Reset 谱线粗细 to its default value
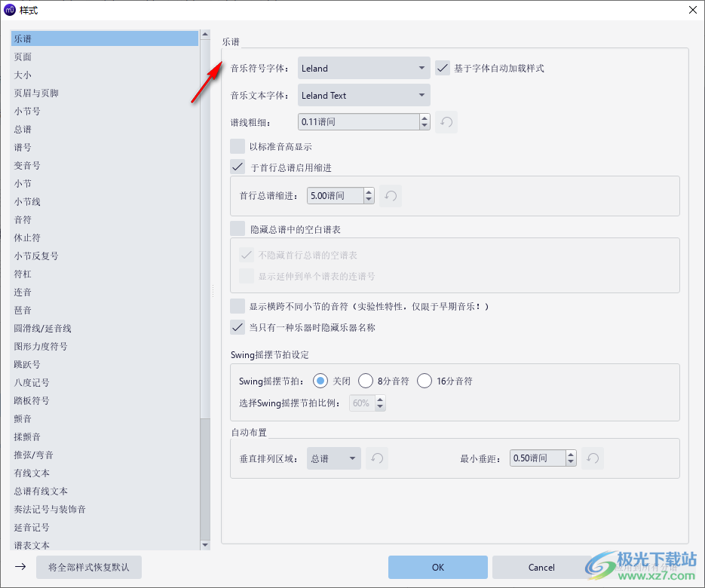705x588 pixels. 446,121
